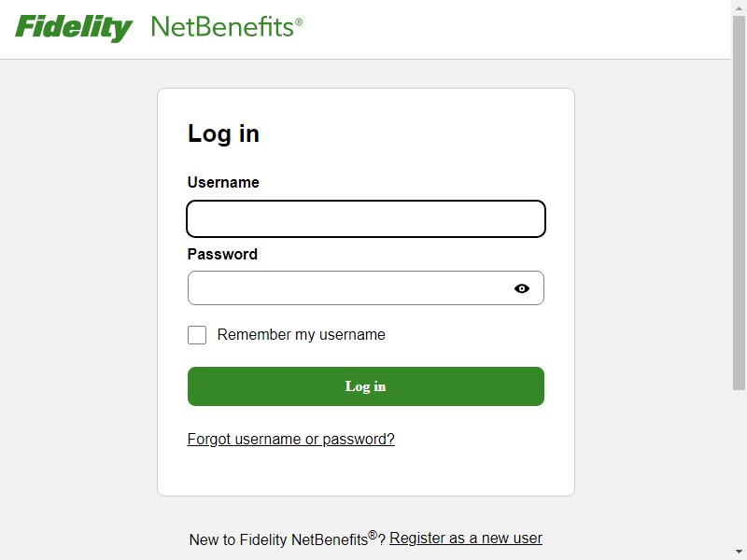747x560 pixels.
Task: Click the 'Remember my username' label text
Action: click(x=301, y=335)
